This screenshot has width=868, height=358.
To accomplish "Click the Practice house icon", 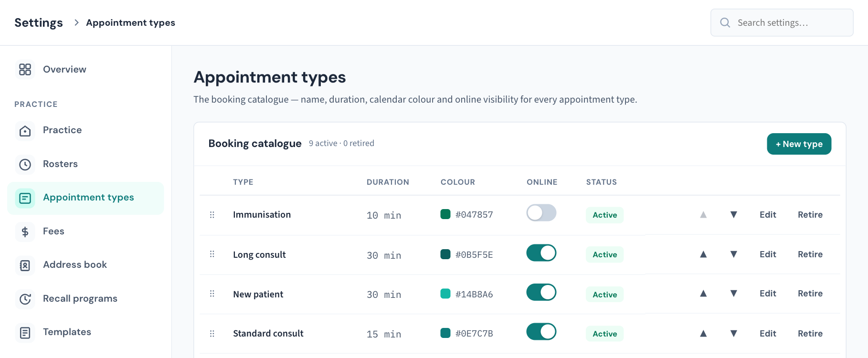I will [25, 131].
